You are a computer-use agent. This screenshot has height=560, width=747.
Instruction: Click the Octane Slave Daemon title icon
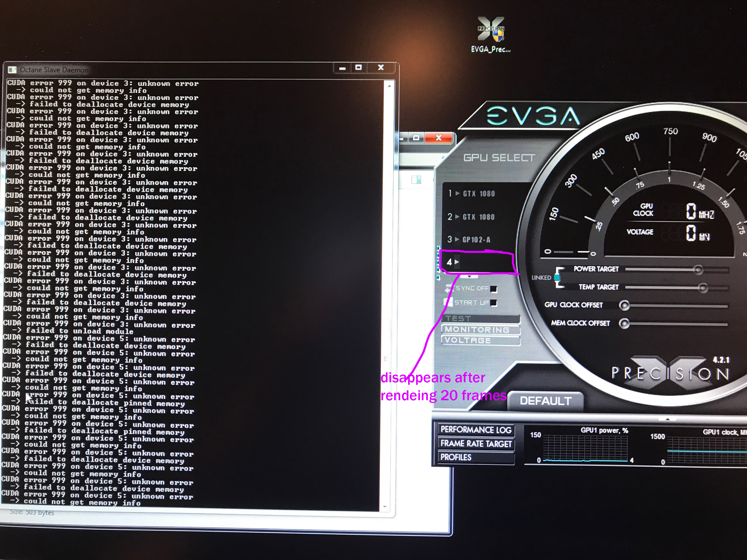coord(12,70)
